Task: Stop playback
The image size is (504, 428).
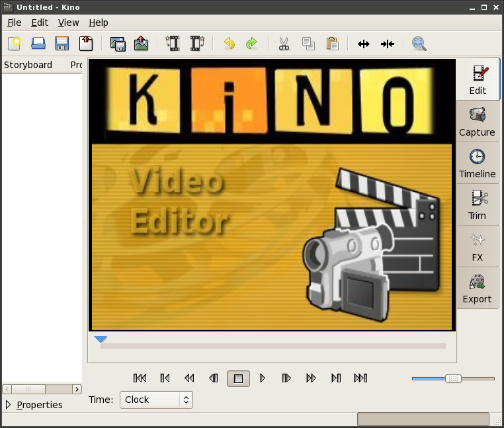Action: (238, 378)
